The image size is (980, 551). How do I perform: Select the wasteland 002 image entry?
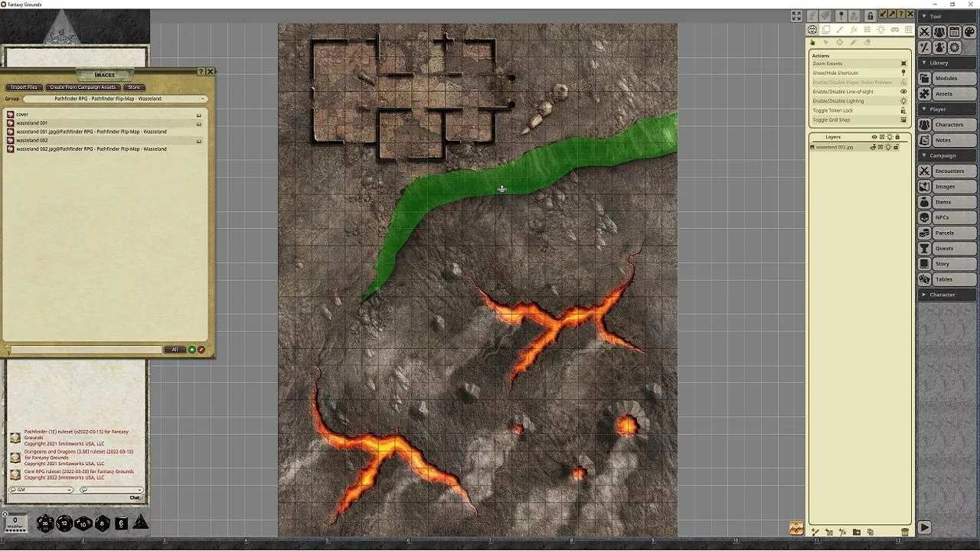point(104,141)
